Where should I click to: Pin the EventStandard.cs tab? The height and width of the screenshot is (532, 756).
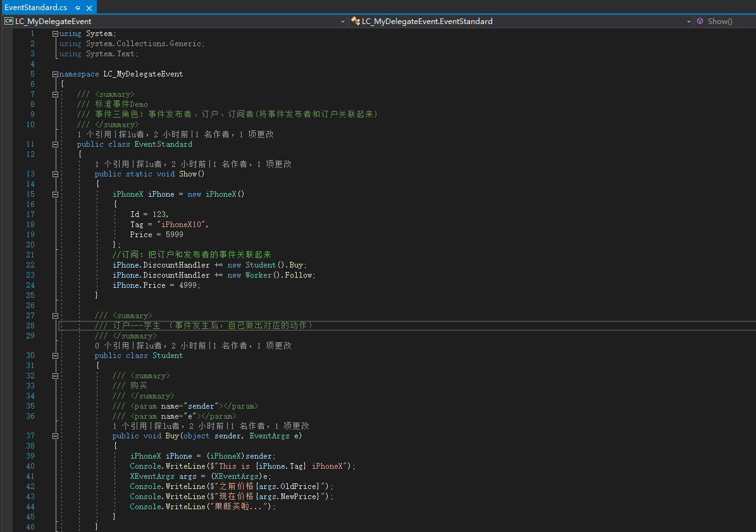pos(77,8)
